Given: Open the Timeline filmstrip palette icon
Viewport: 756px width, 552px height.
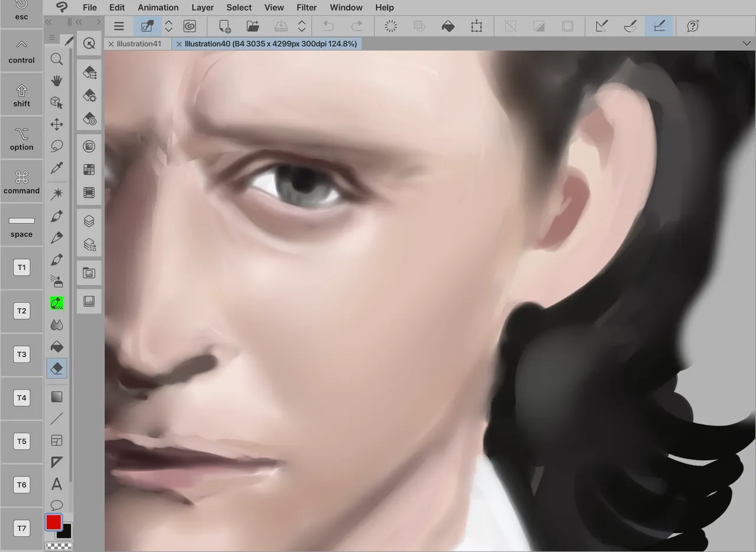Looking at the screenshot, I should tap(89, 193).
